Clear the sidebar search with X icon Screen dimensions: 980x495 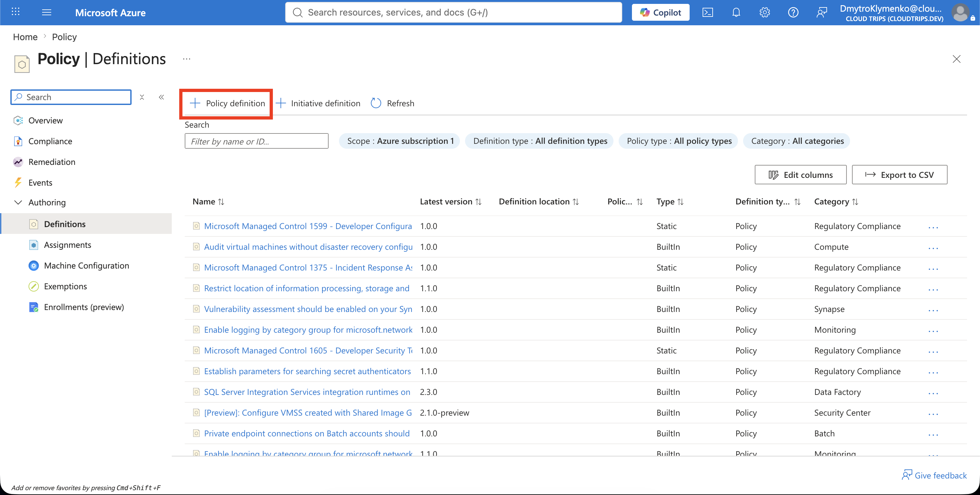click(142, 97)
